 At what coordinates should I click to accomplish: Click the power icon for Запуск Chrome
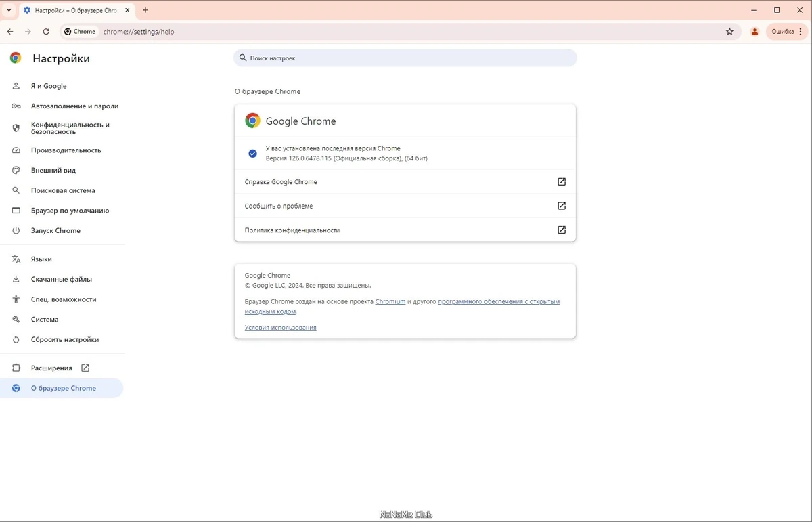click(x=16, y=231)
